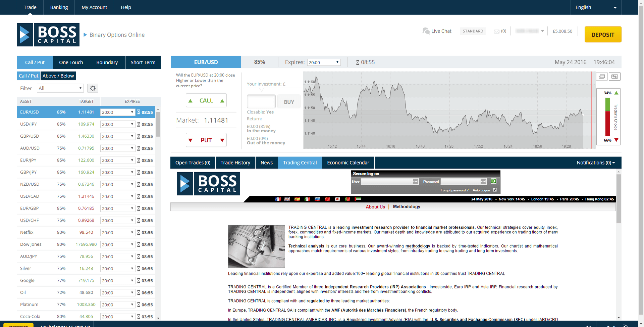Click the Boss Capital header logo

48,35
